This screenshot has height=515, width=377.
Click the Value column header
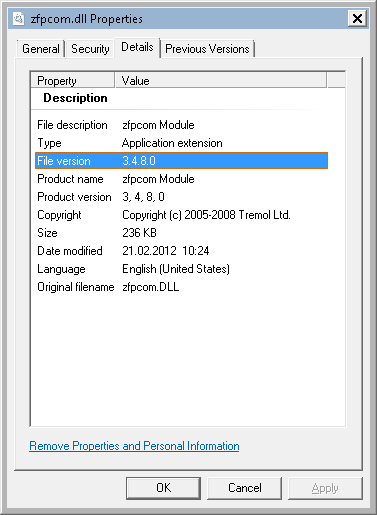[221, 81]
